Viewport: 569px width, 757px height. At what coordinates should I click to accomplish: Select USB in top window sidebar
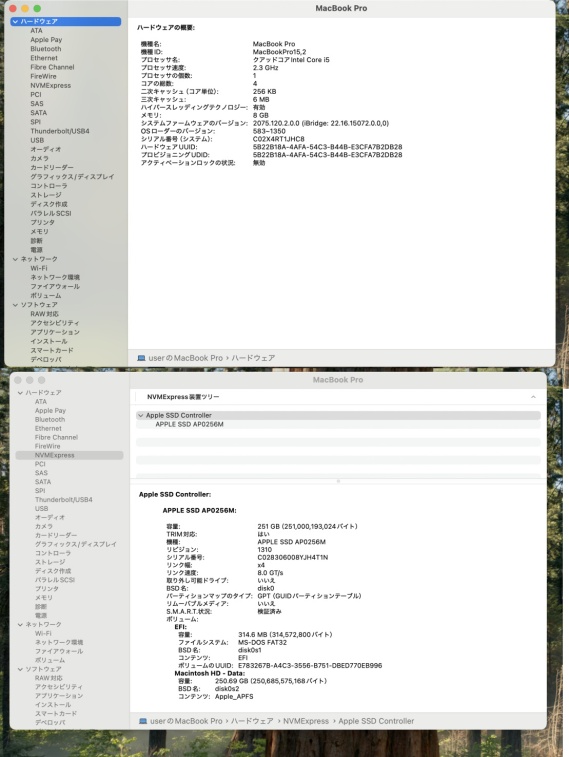[37, 140]
